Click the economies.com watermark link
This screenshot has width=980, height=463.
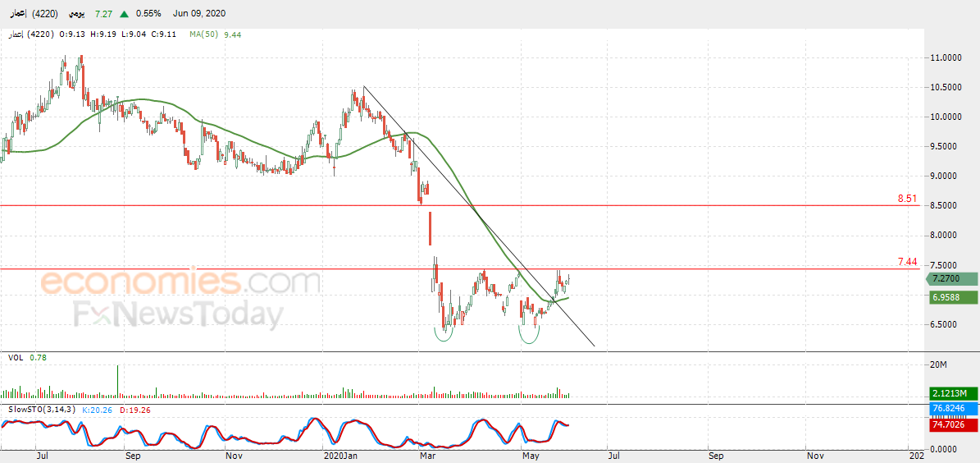[180, 282]
